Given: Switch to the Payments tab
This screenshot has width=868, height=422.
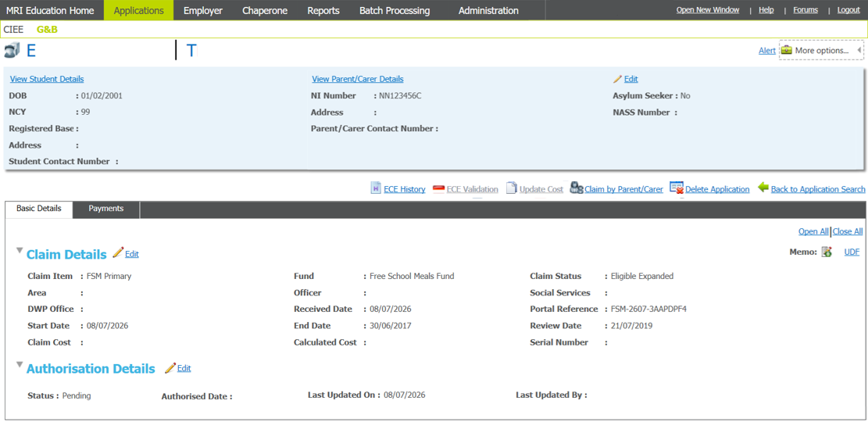Looking at the screenshot, I should [106, 209].
